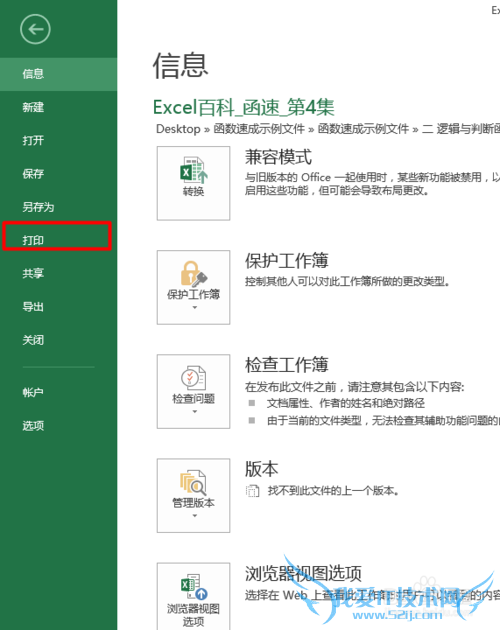Click 保存 to save the workbook

(58, 174)
